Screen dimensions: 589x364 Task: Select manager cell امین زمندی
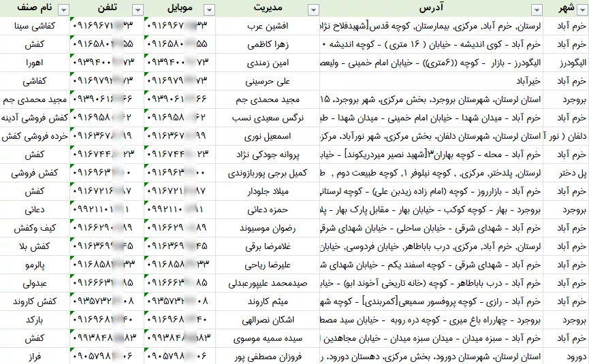268,63
